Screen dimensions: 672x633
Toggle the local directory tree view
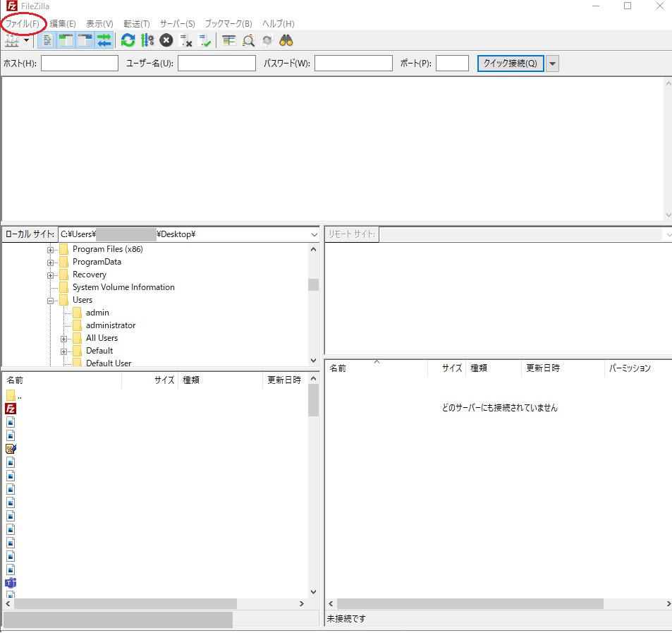[66, 41]
